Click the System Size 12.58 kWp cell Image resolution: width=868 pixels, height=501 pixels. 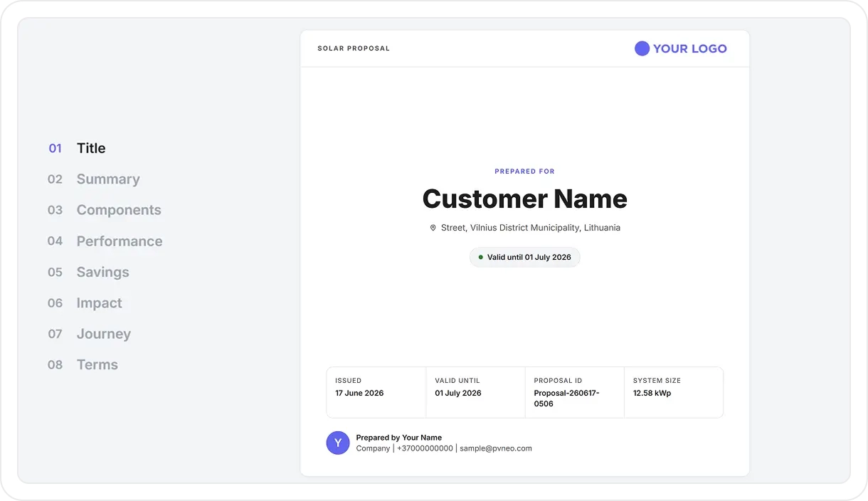674,392
